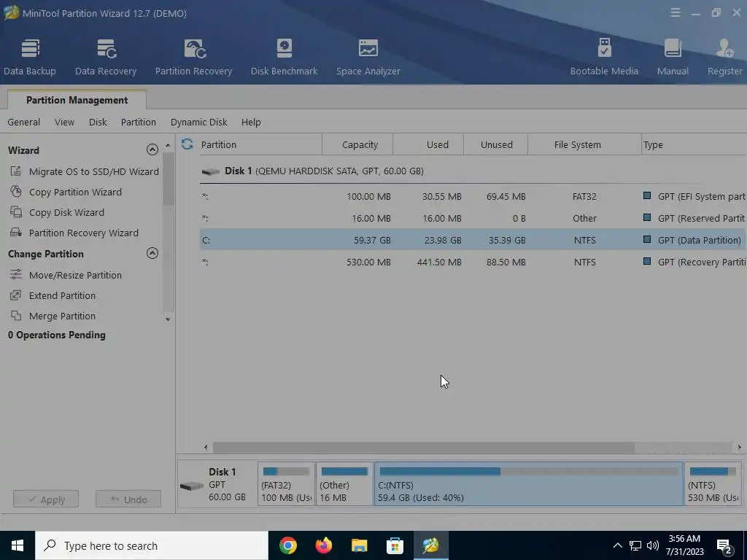Click the sidebar scroll up arrow

pos(168,145)
